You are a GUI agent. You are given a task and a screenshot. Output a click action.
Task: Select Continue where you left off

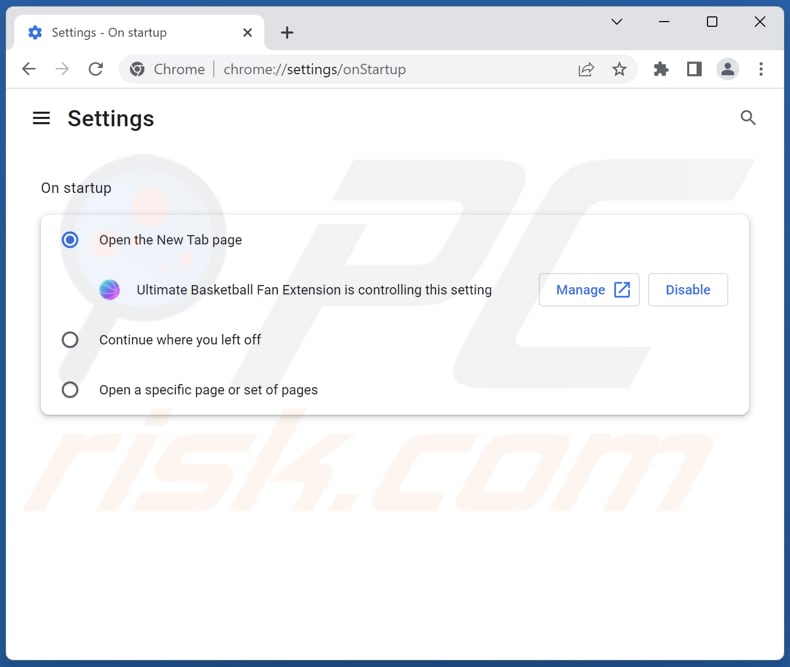click(x=70, y=340)
